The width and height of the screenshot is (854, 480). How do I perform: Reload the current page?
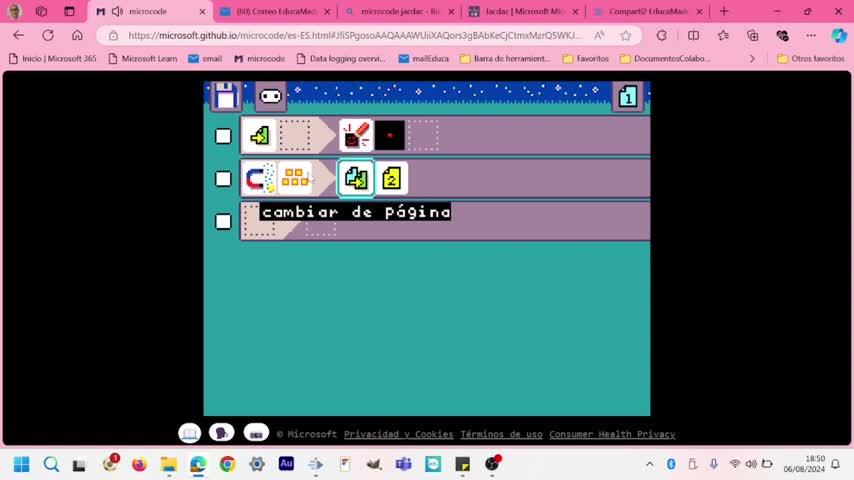coord(48,35)
